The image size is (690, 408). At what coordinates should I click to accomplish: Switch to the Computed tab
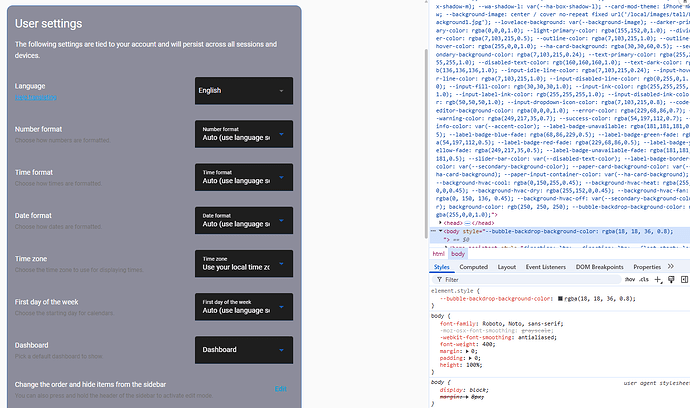pyautogui.click(x=474, y=267)
